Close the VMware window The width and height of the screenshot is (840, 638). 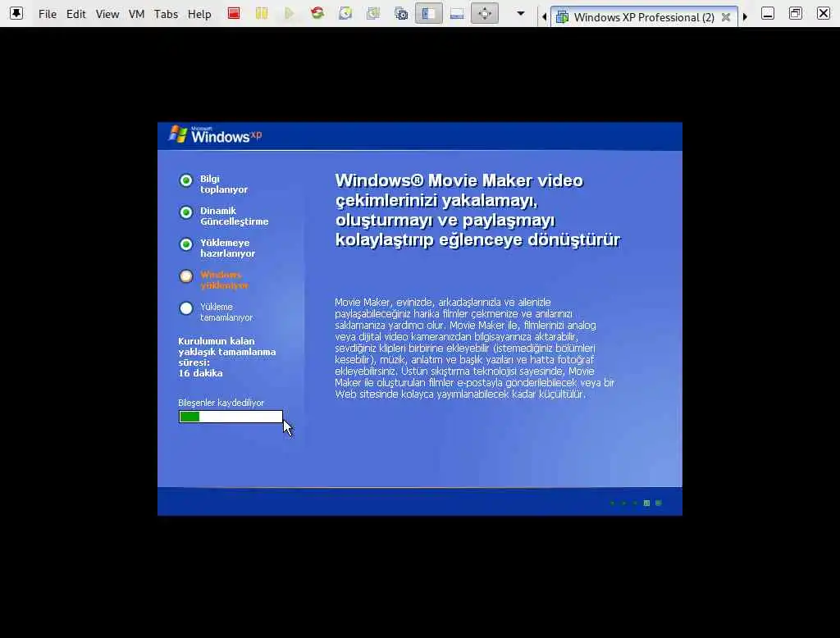tap(824, 13)
